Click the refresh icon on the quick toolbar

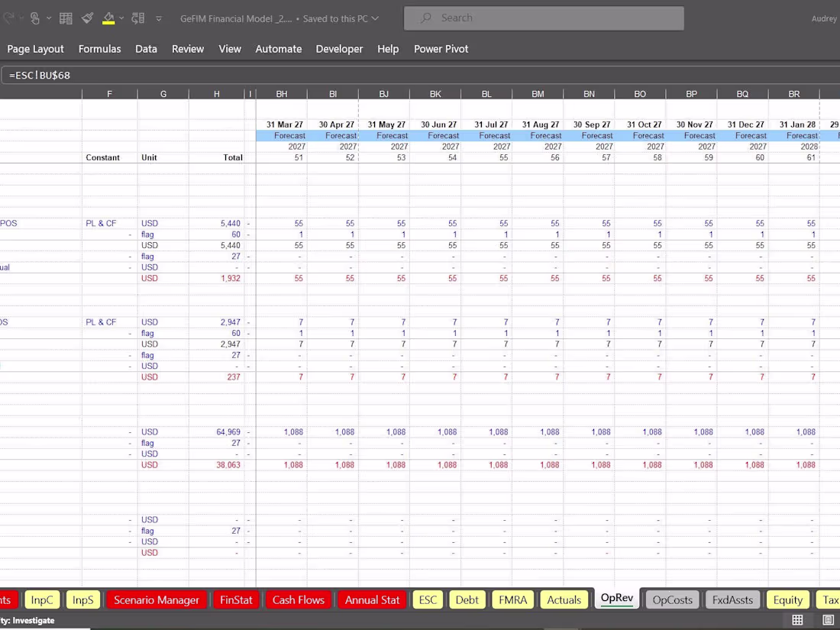(138, 18)
